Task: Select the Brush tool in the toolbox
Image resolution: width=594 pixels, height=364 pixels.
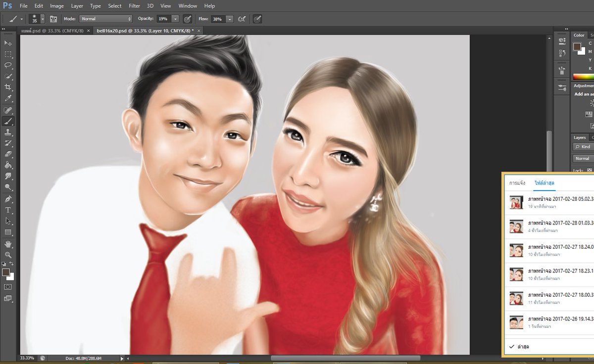Action: click(8, 121)
